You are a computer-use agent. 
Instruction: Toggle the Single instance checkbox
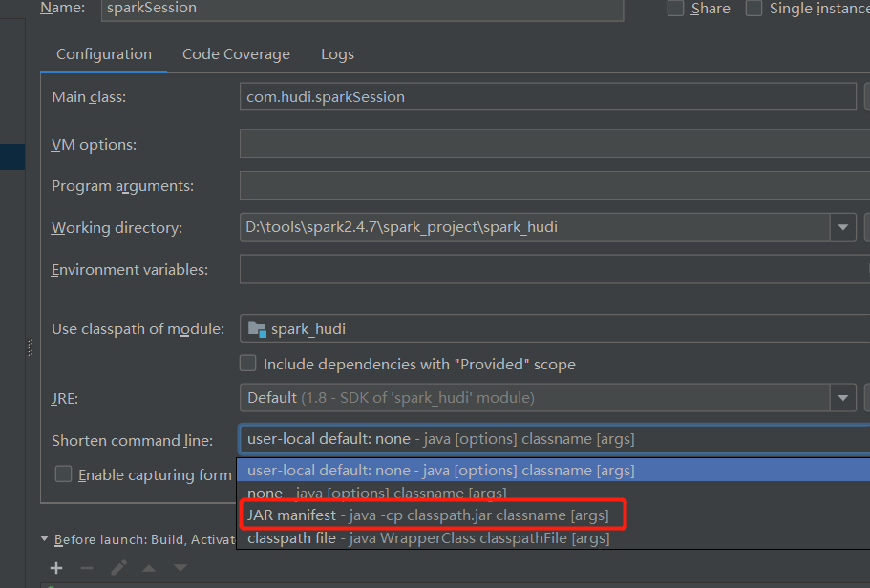pos(753,9)
